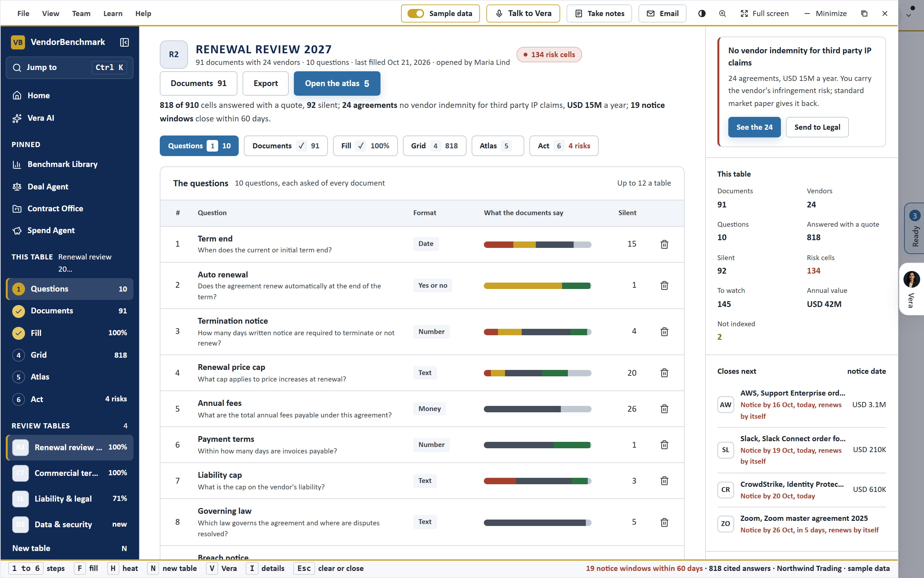Switch to the Grid 818 tab
Screen dimensions: 924x578
tap(434, 146)
